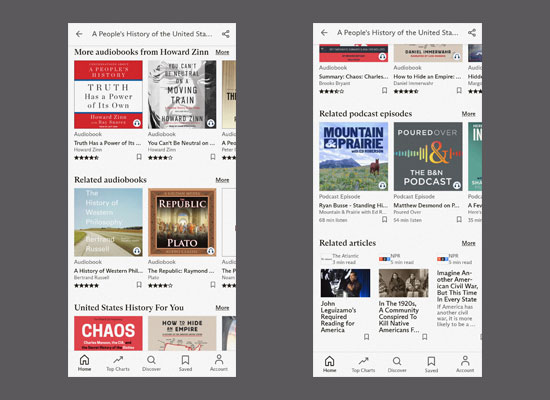Open 'In The 1920s' article photo
Viewport: 550px width, 400px height.
click(x=403, y=283)
